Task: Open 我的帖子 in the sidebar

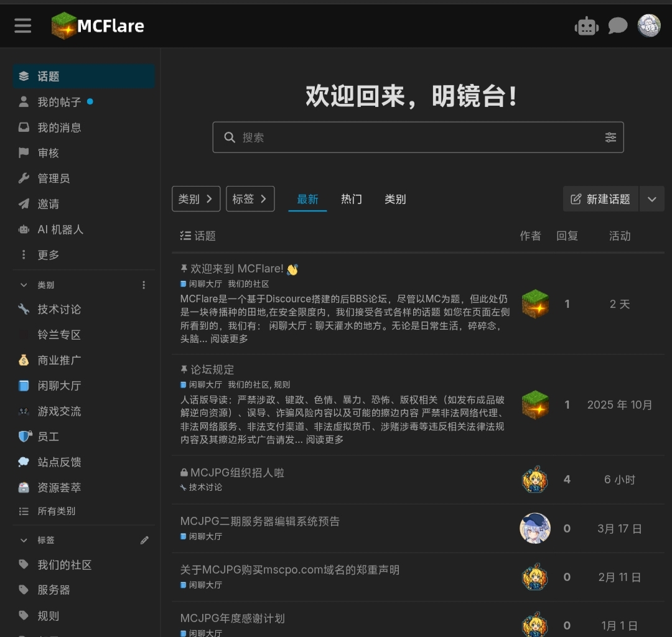Action: (83, 102)
